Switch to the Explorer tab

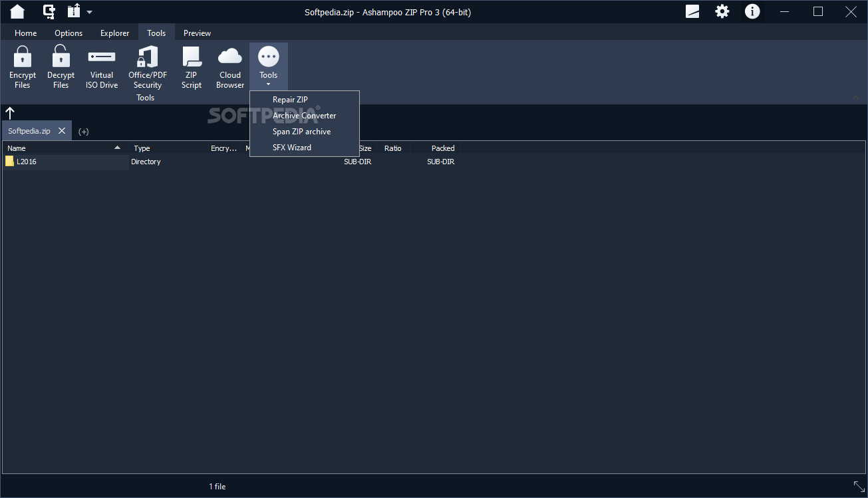pyautogui.click(x=115, y=33)
